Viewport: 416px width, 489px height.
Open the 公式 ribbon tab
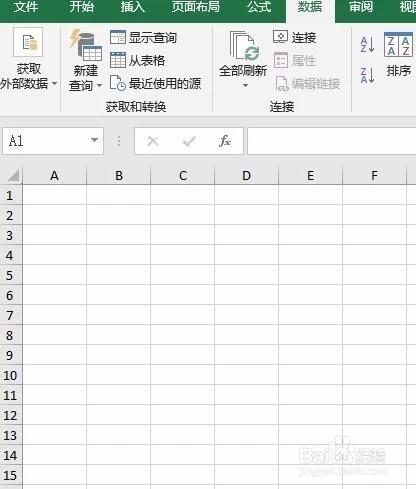pyautogui.click(x=259, y=7)
